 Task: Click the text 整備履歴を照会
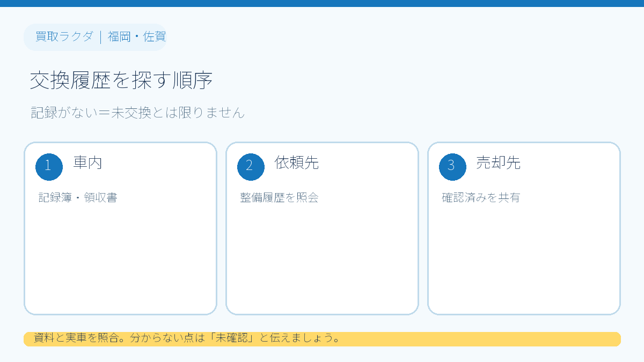tap(280, 197)
